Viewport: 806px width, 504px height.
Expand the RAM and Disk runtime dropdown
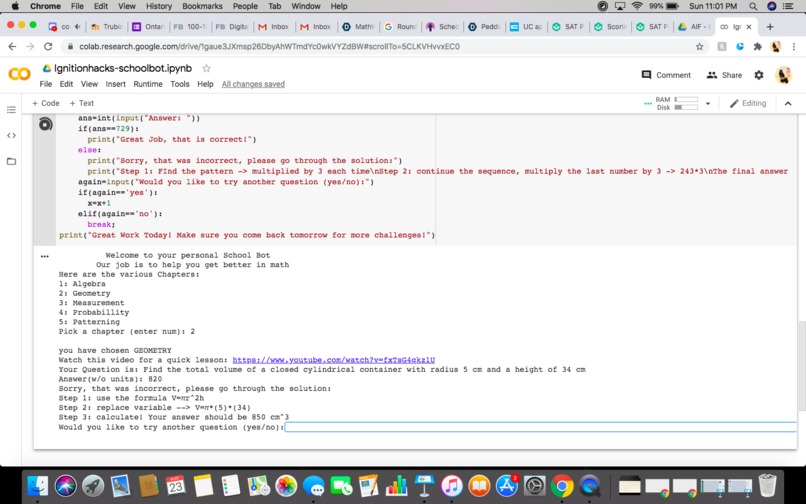pyautogui.click(x=708, y=103)
